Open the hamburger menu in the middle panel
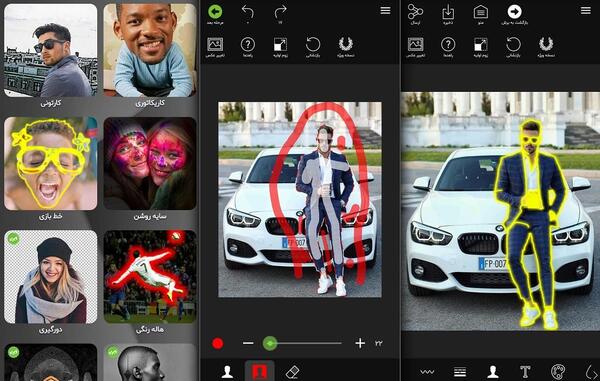The width and height of the screenshot is (600, 381). pos(385,10)
